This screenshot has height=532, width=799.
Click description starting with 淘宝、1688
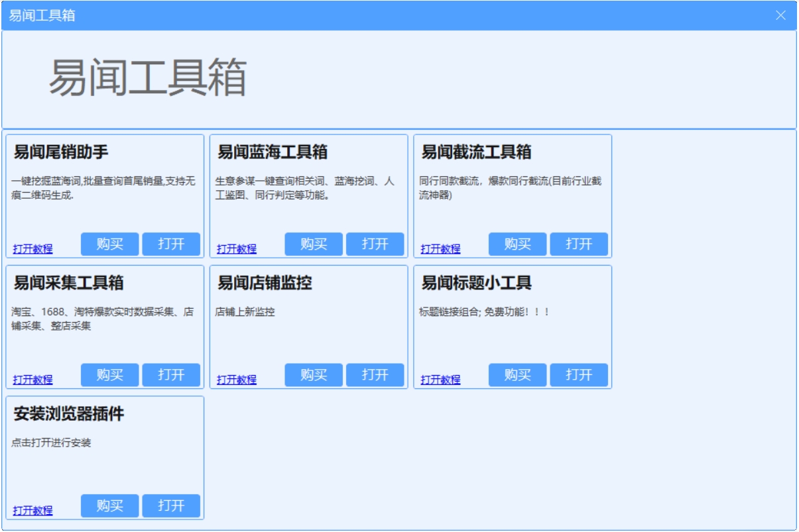103,319
